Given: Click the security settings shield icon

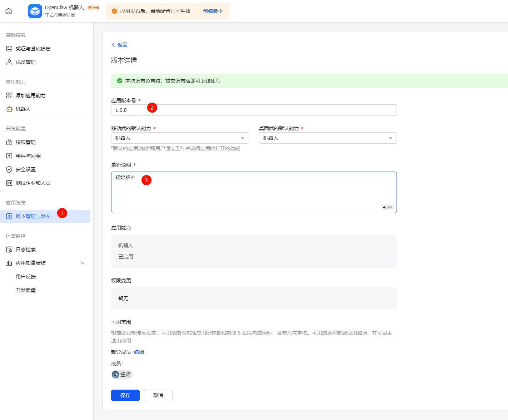Looking at the screenshot, I should pyautogui.click(x=9, y=169).
